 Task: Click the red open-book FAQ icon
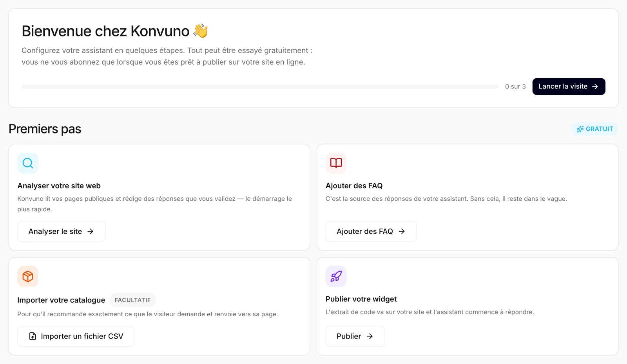336,163
